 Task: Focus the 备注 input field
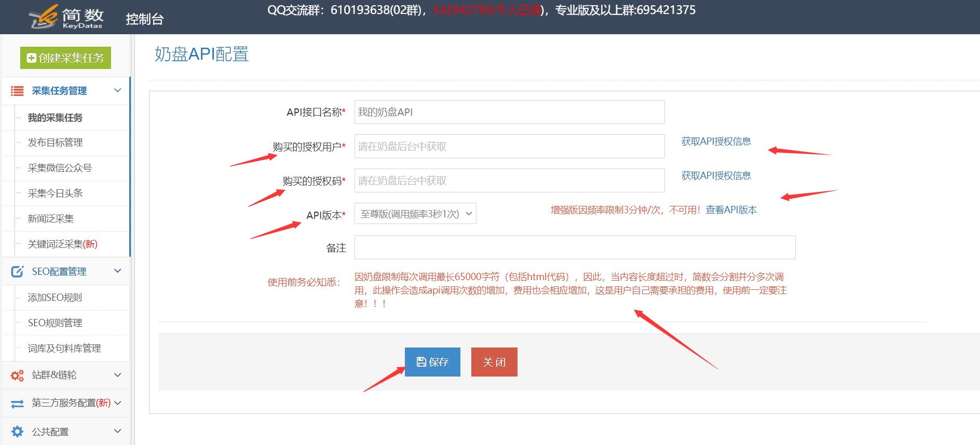coord(575,247)
